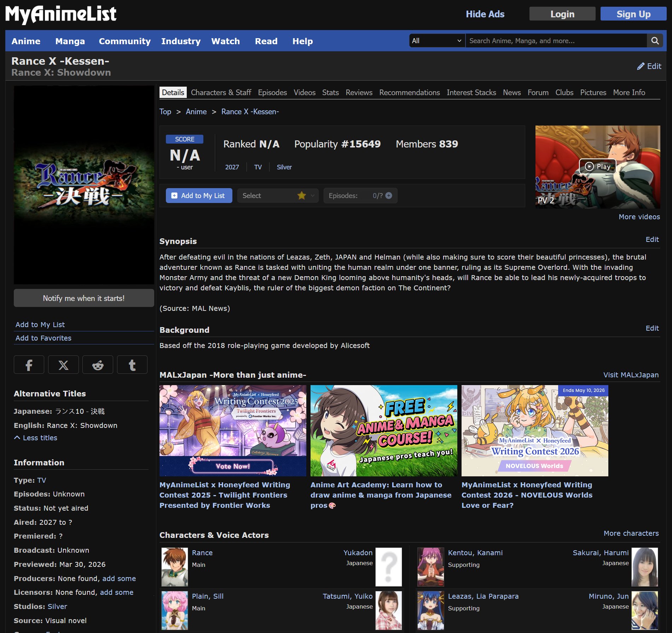
Task: Share page on Tumblr
Action: [x=132, y=365]
